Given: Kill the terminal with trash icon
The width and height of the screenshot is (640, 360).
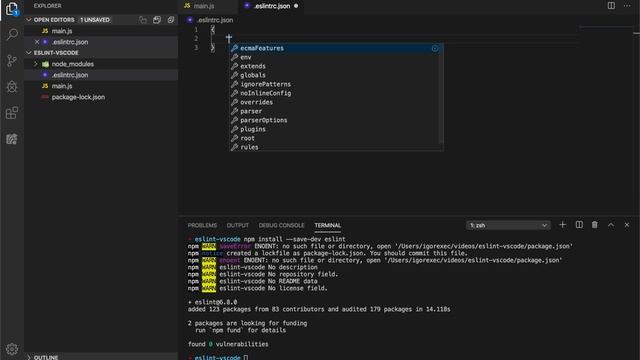Looking at the screenshot, I should click(595, 225).
